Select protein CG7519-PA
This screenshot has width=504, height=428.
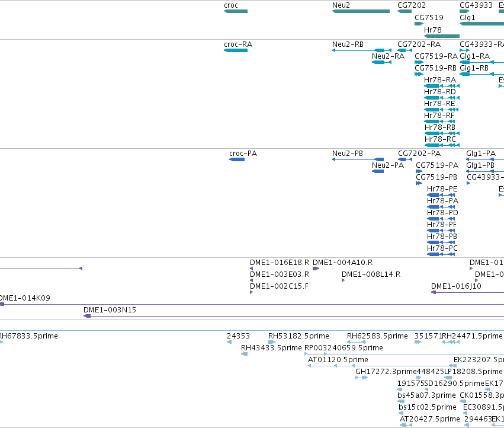point(419,171)
